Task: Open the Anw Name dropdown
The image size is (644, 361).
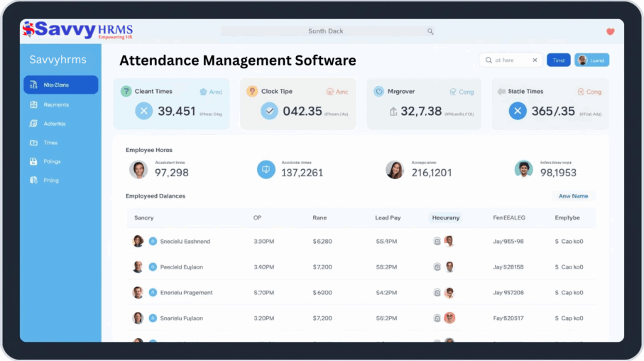Action: [573, 196]
